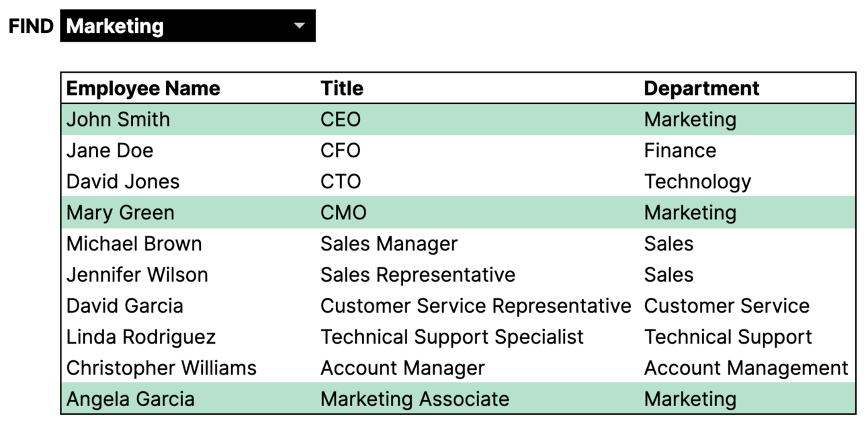Image resolution: width=868 pixels, height=435 pixels.
Task: Select the Employee Name column header
Action: 143,89
